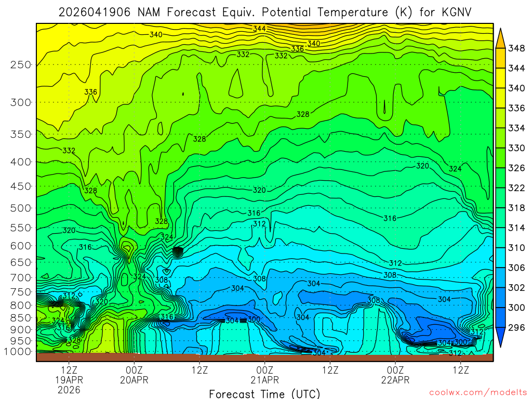Click the 21APR date label on time axis
The width and height of the screenshot is (532, 399).
[x=264, y=380]
